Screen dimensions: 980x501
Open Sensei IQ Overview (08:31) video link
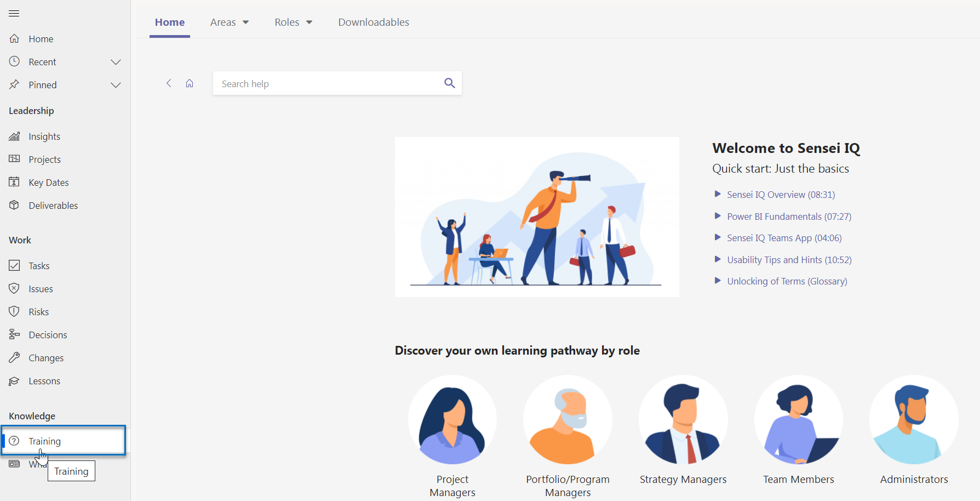point(781,195)
